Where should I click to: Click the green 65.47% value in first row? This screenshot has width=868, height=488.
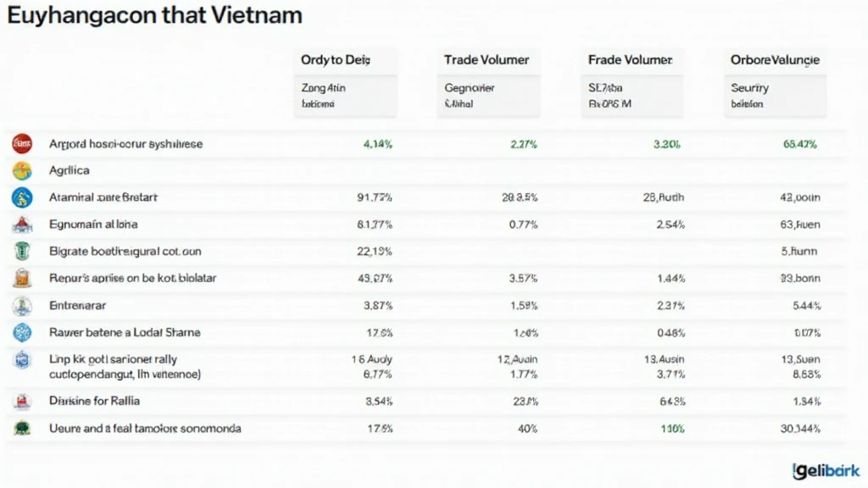point(800,144)
